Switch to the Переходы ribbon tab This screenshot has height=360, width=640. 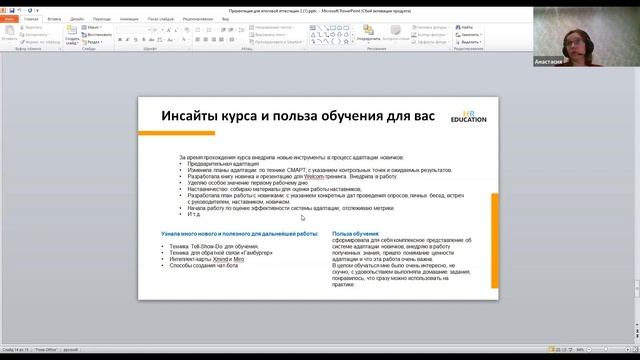point(102,19)
